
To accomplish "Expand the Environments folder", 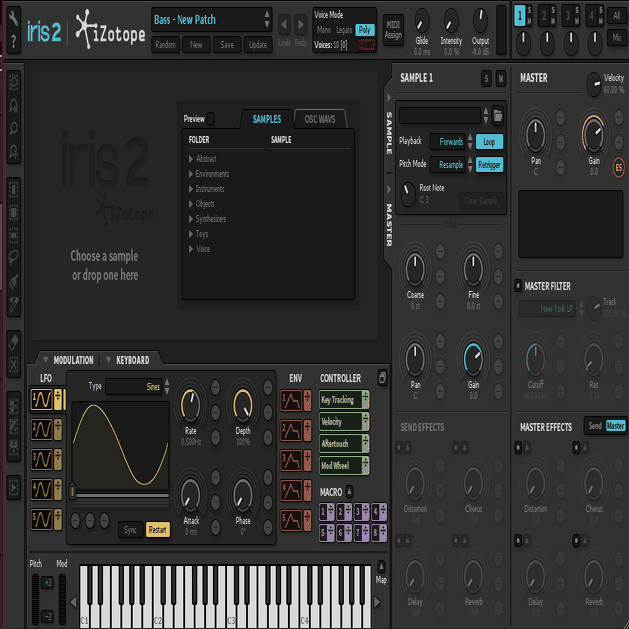I will (x=191, y=174).
